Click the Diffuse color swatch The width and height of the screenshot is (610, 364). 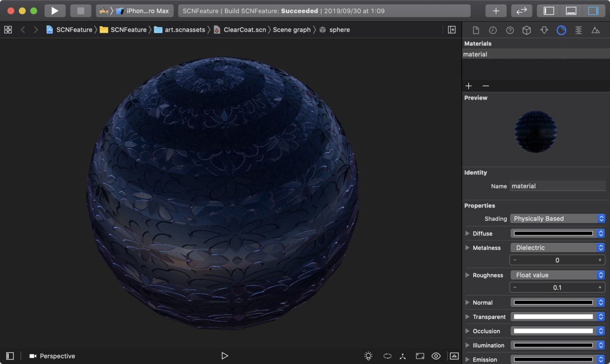pos(553,234)
